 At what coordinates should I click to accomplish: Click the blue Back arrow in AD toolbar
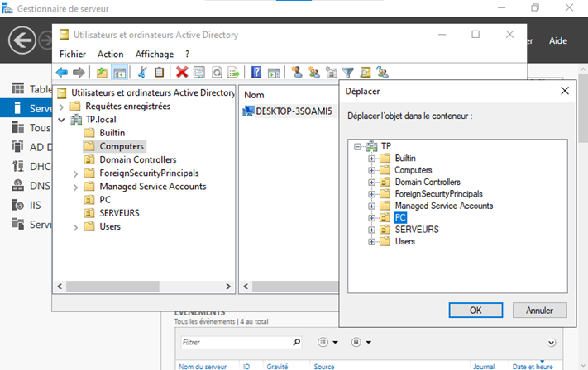[x=62, y=73]
